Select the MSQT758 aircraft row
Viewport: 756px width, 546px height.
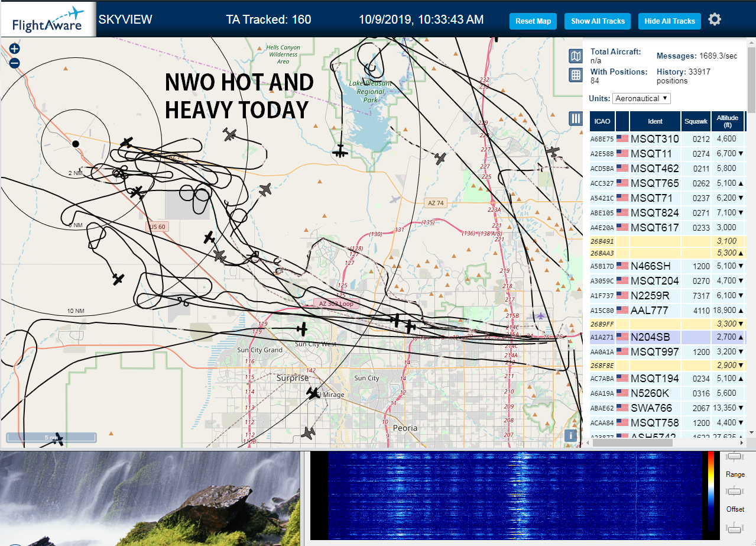coord(667,422)
